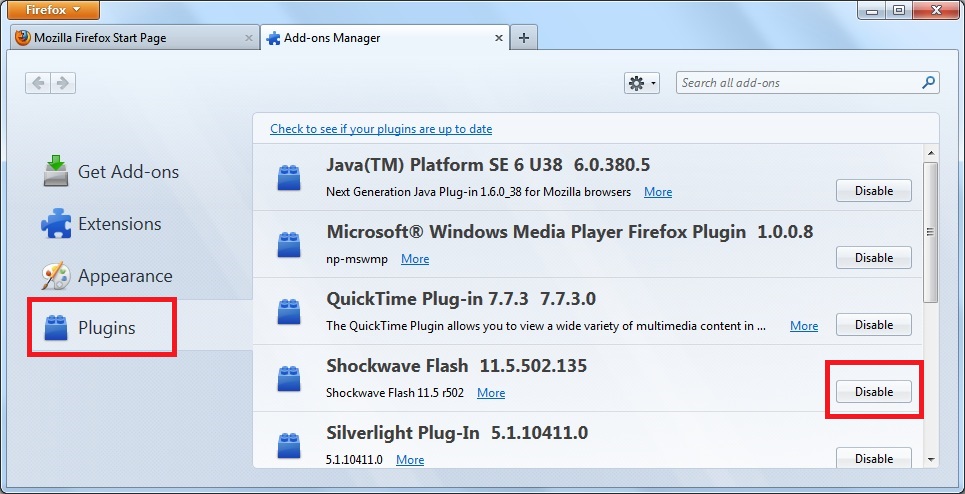
Task: Click the Search all add-ons field
Action: pos(807,83)
